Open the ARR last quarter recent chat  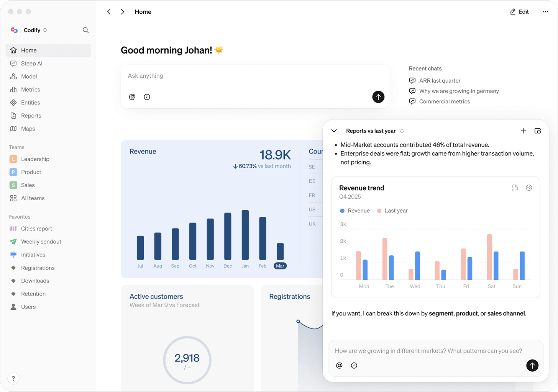click(x=440, y=81)
